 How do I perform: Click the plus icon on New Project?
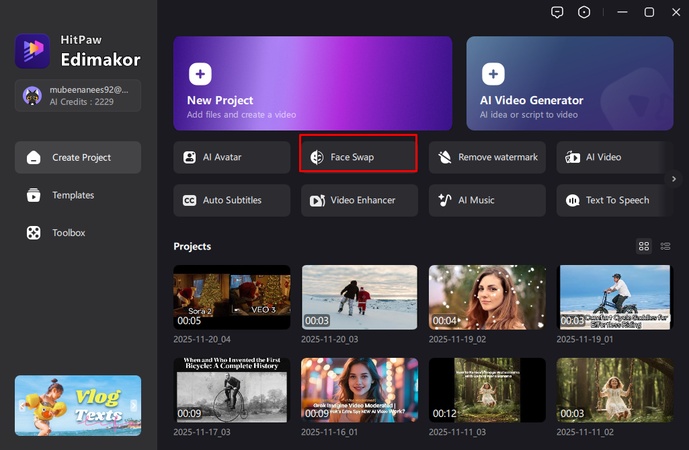coord(200,74)
